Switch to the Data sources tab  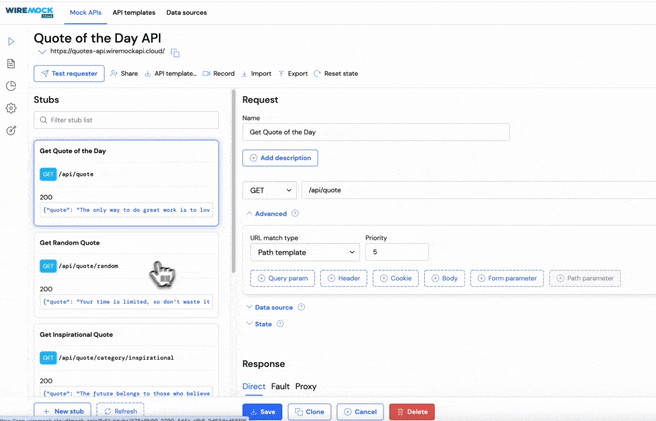(187, 13)
